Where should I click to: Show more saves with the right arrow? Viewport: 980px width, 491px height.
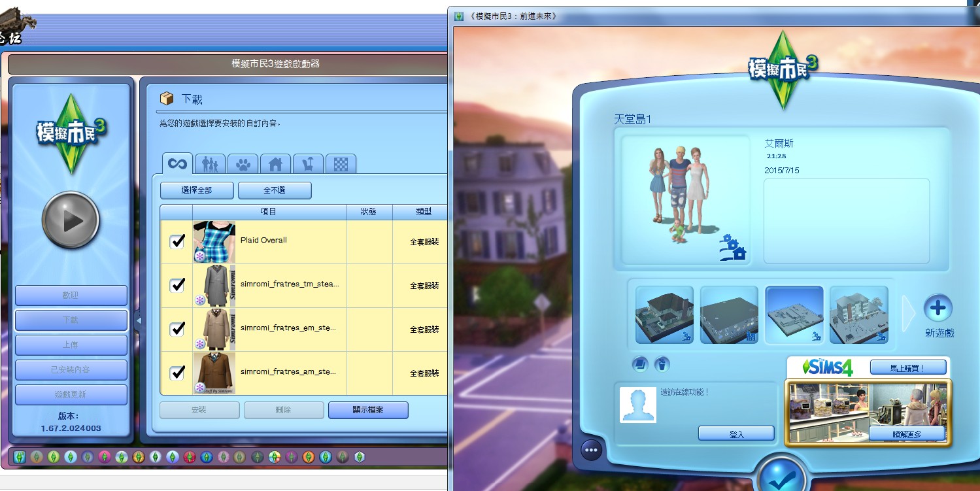(909, 314)
